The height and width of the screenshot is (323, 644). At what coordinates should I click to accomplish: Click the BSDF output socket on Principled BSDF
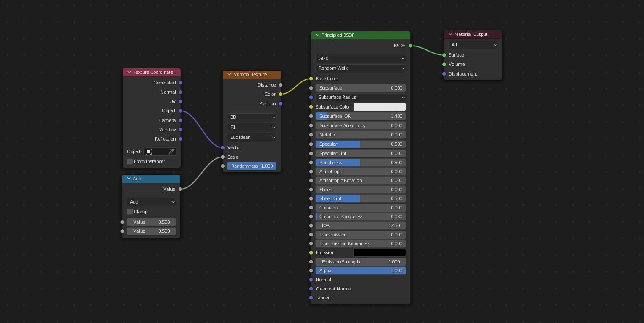tap(409, 46)
